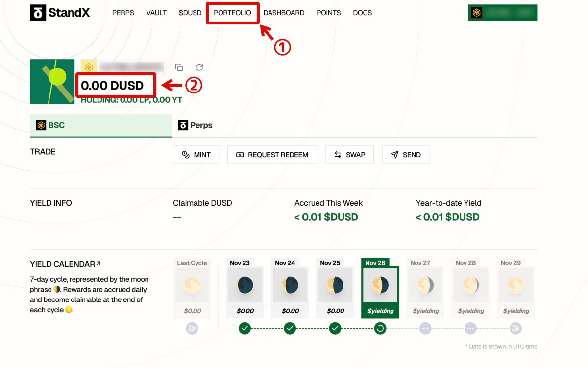Select the Nov 26 moon phase card
The width and height of the screenshot is (588, 368).
coord(380,288)
